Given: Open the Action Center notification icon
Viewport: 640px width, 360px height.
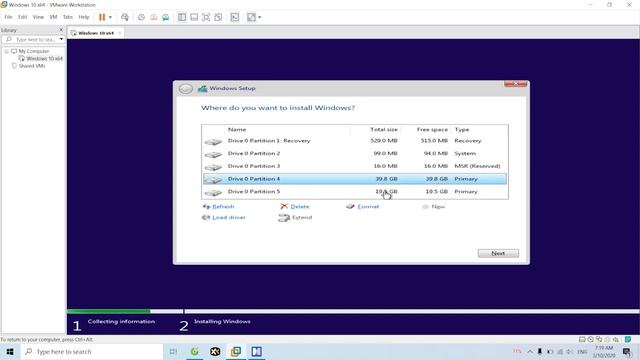Looking at the screenshot, I should coord(627,351).
